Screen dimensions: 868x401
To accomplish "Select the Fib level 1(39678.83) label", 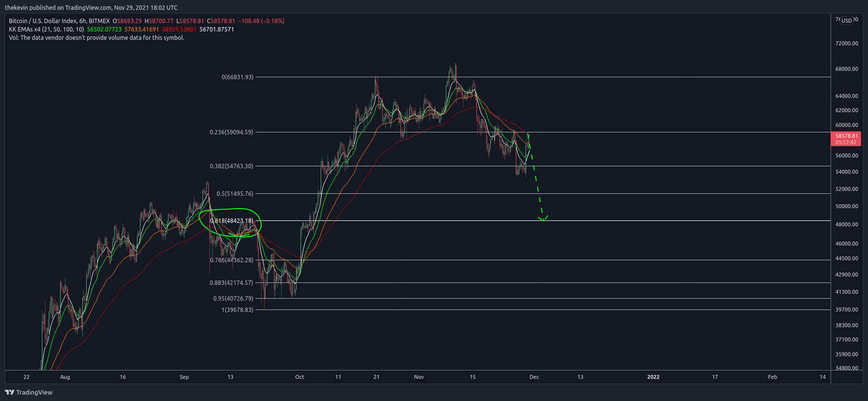I will coord(237,310).
